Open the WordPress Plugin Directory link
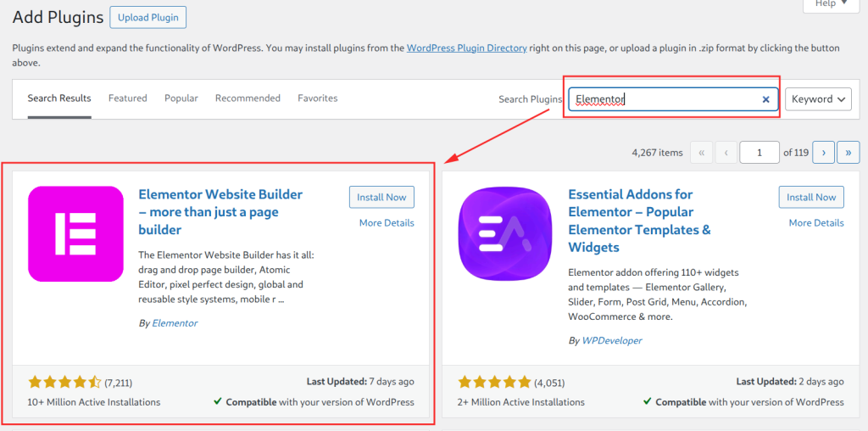Viewport: 868px width, 431px height. pos(467,48)
